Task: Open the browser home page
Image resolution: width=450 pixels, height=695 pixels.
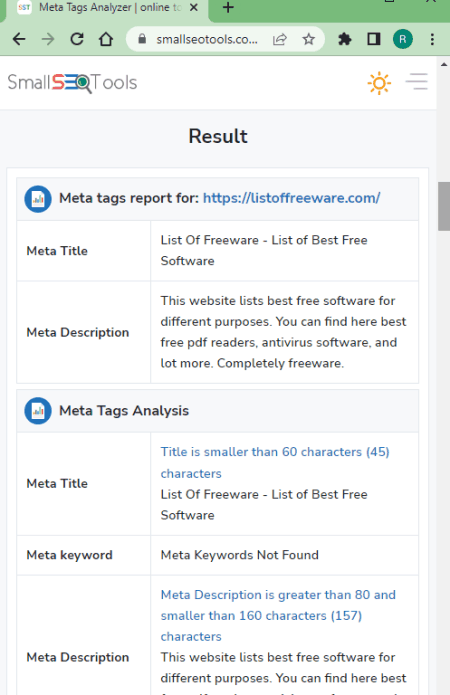Action: (x=106, y=39)
